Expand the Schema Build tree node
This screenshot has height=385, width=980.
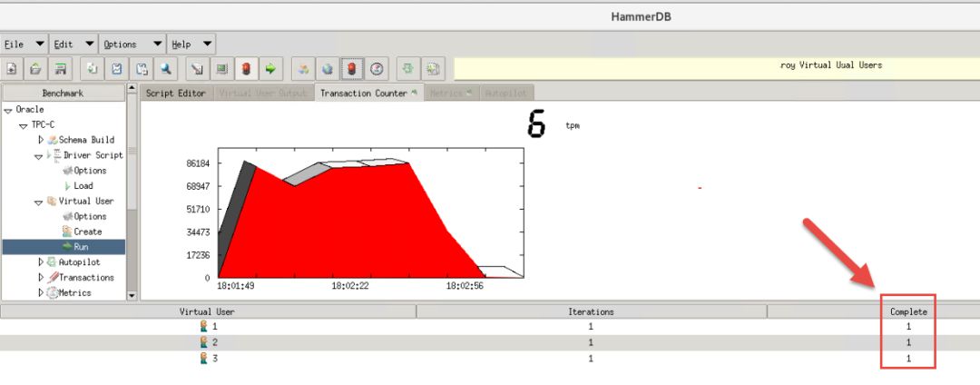41,140
